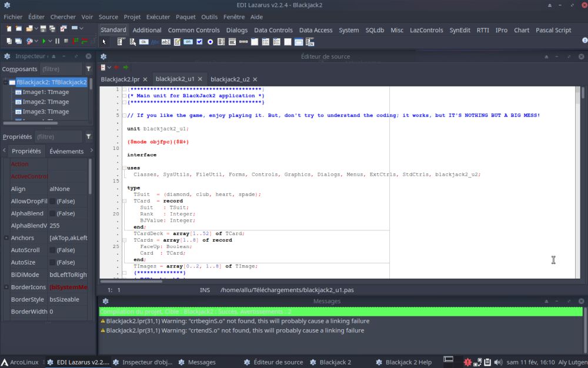The image size is (588, 368).
Task: Click the Open file folder icon
Action: click(x=29, y=28)
